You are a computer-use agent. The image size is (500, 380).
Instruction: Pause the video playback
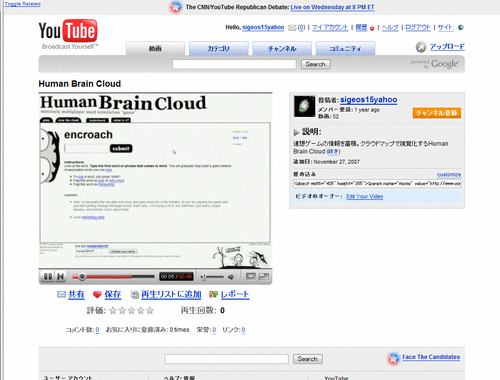48,276
